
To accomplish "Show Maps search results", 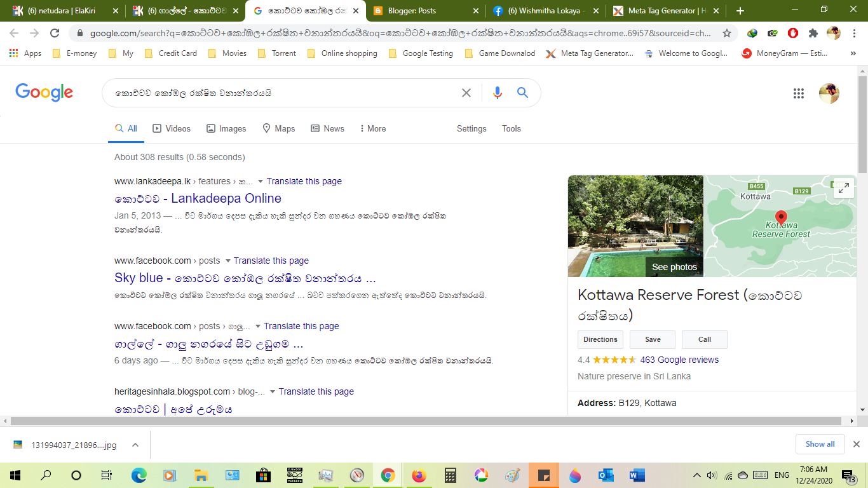I will pyautogui.click(x=279, y=128).
